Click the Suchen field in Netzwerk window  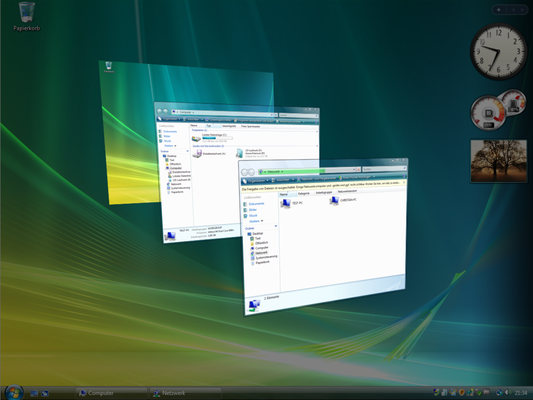384,169
